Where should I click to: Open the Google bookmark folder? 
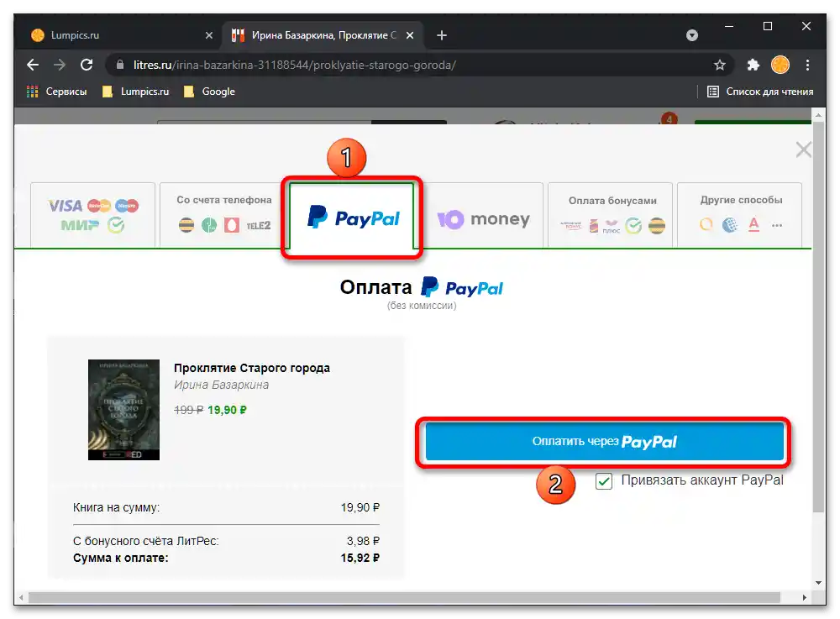point(209,92)
